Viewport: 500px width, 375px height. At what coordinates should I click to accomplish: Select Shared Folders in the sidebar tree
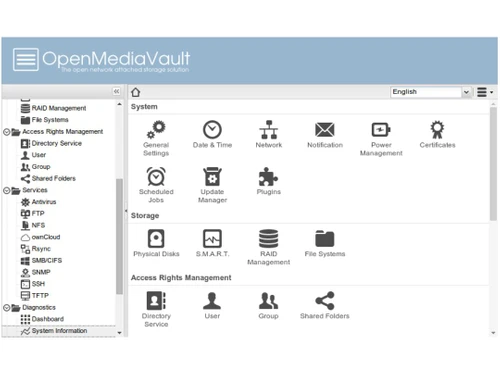(48, 178)
